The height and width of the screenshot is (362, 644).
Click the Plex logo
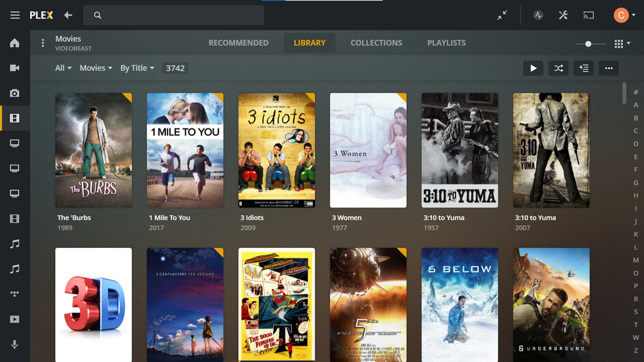41,15
